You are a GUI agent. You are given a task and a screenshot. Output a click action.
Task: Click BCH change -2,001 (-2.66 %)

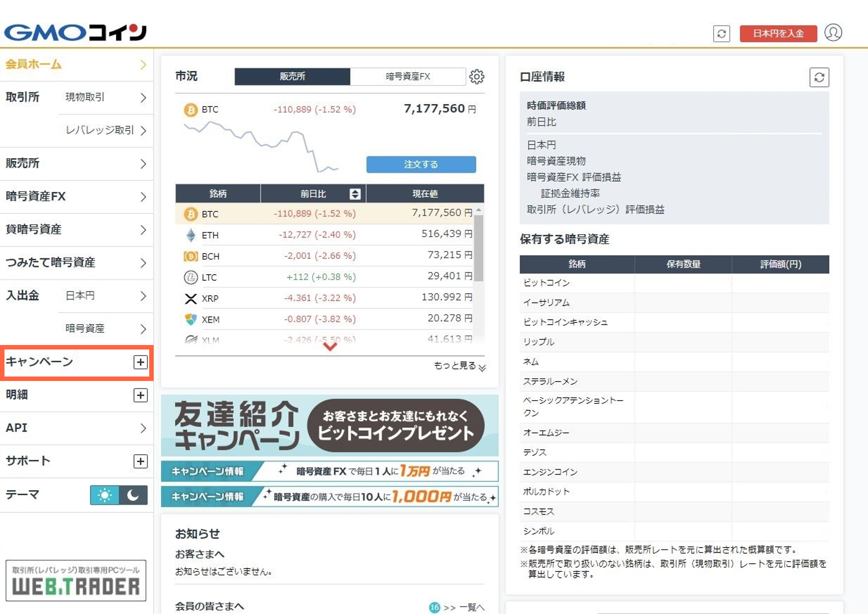point(320,256)
